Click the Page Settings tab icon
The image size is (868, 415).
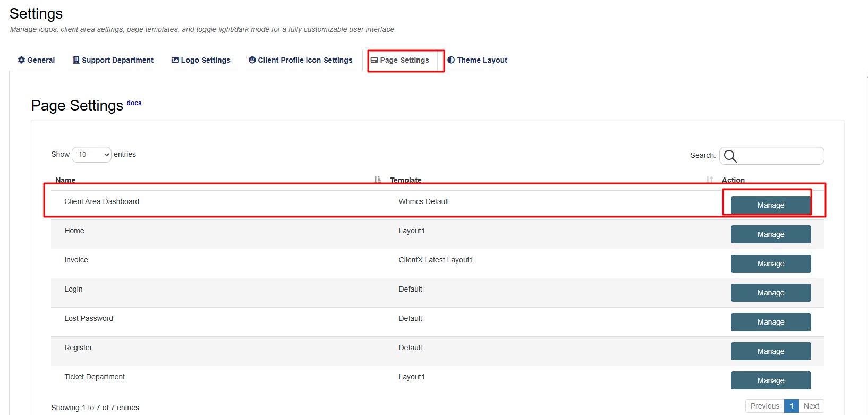tap(375, 60)
